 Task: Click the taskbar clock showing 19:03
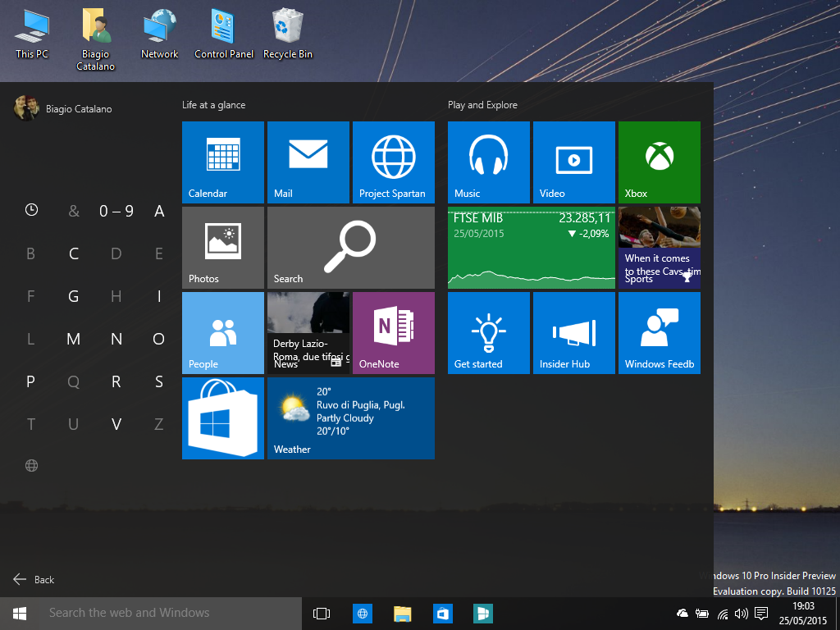click(x=803, y=614)
